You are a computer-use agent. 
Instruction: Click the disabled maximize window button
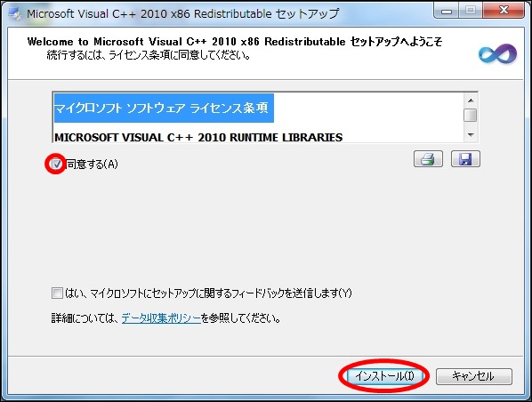pyautogui.click(x=471, y=11)
